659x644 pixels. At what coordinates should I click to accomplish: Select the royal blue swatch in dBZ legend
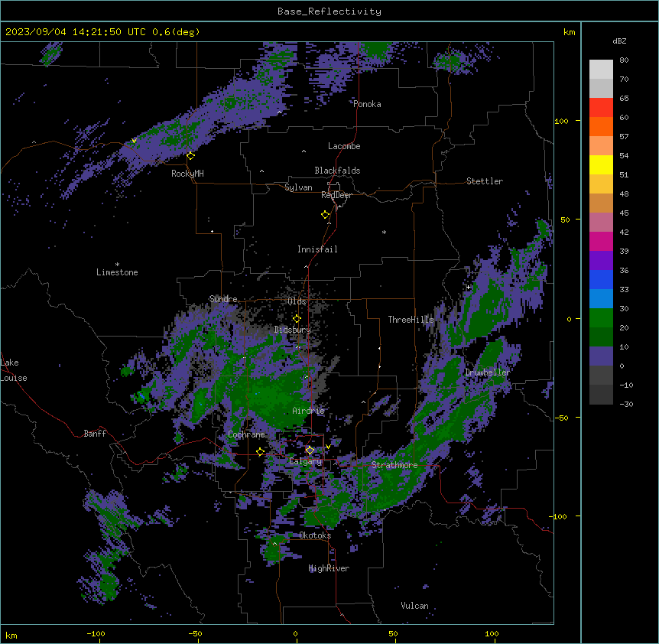click(601, 279)
